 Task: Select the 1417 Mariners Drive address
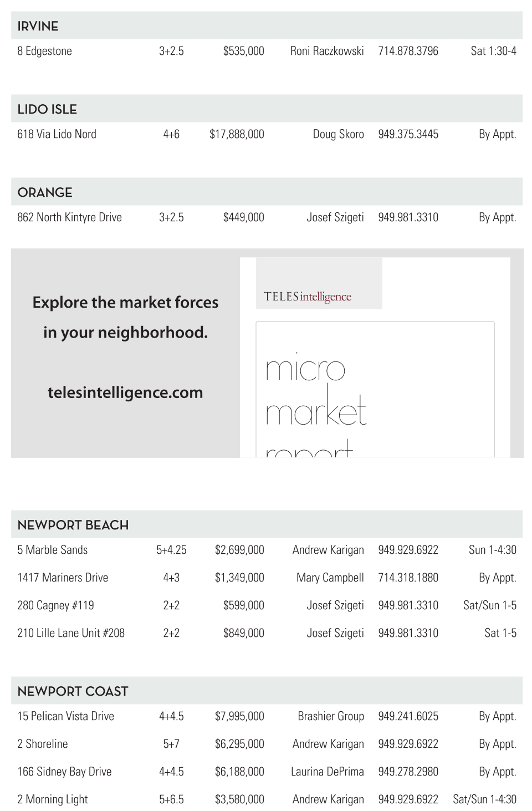[63, 578]
